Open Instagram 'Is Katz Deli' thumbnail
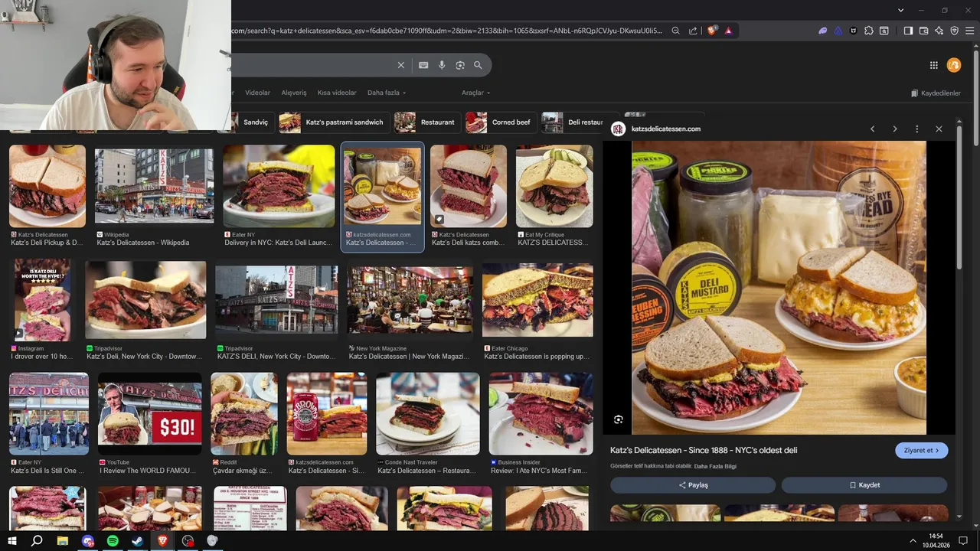Image resolution: width=980 pixels, height=551 pixels. coord(43,300)
